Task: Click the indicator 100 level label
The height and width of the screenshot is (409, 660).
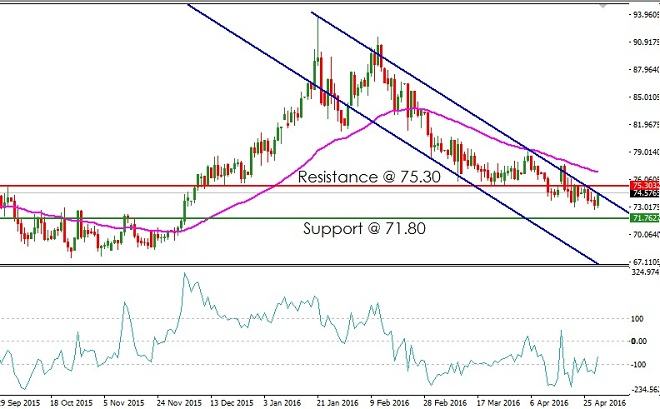Action: click(638, 319)
